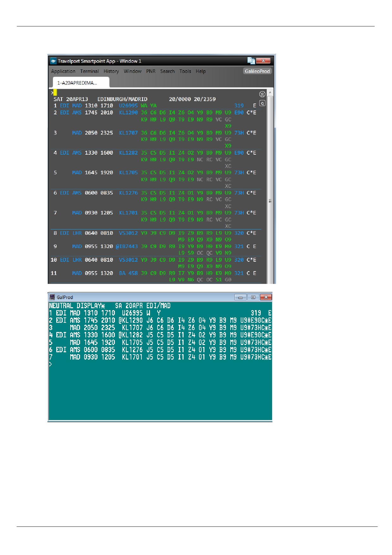
Task: Click E90 equipment on KL1290 line
Action: pos(239,112)
